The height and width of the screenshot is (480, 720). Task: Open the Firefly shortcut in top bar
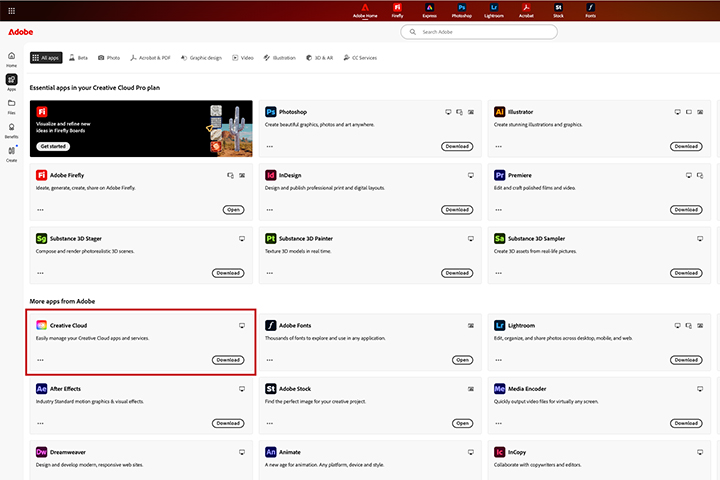click(x=397, y=10)
